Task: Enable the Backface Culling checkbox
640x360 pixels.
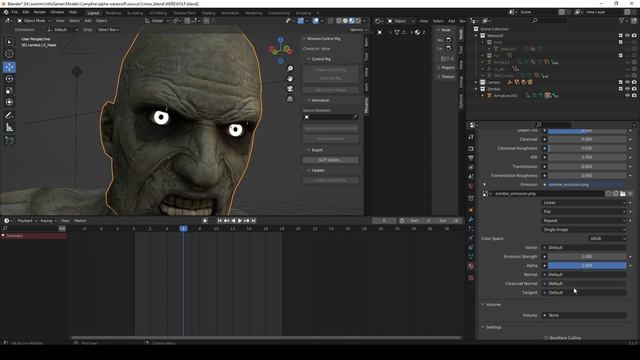Action: [x=546, y=338]
